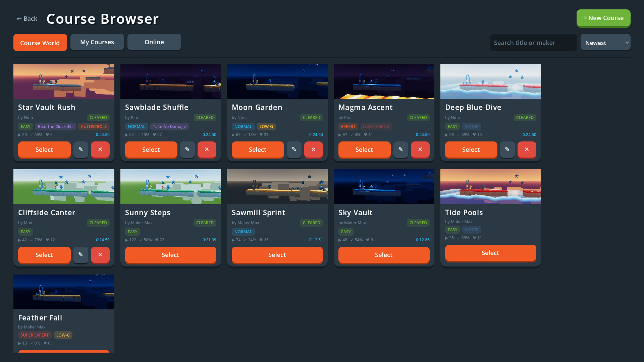Click the EASY tag on Cliffside Canter
The width and height of the screenshot is (644, 362).
coord(25,232)
